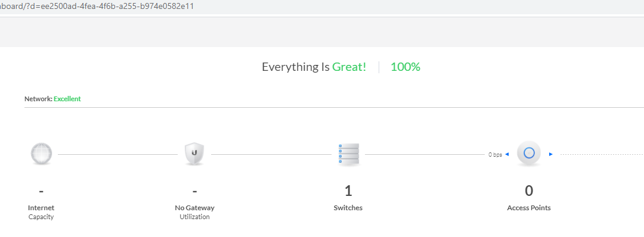Click the Internet Capacity label

pyautogui.click(x=41, y=213)
